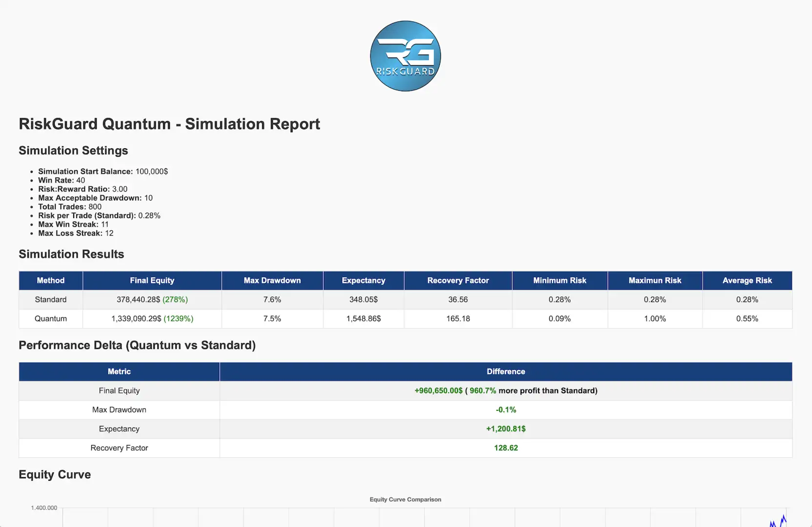
Task: Click the Equity Curve heading
Action: (x=54, y=474)
